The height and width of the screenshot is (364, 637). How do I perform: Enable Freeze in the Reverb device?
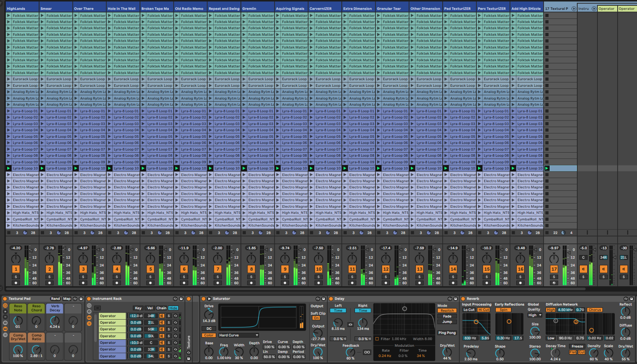pyautogui.click(x=576, y=346)
